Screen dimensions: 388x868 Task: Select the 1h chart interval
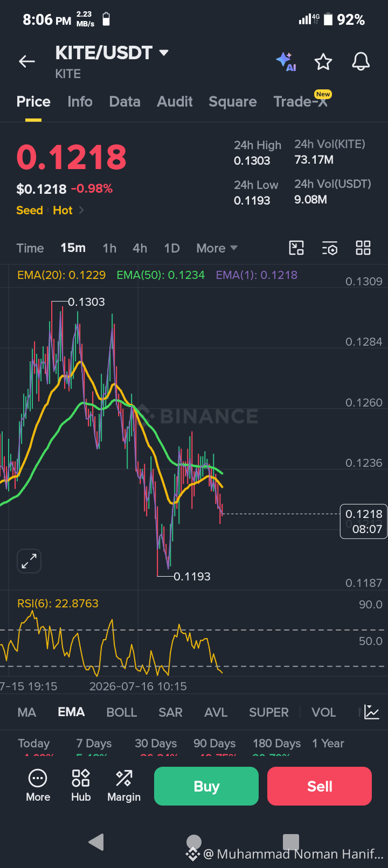(109, 248)
